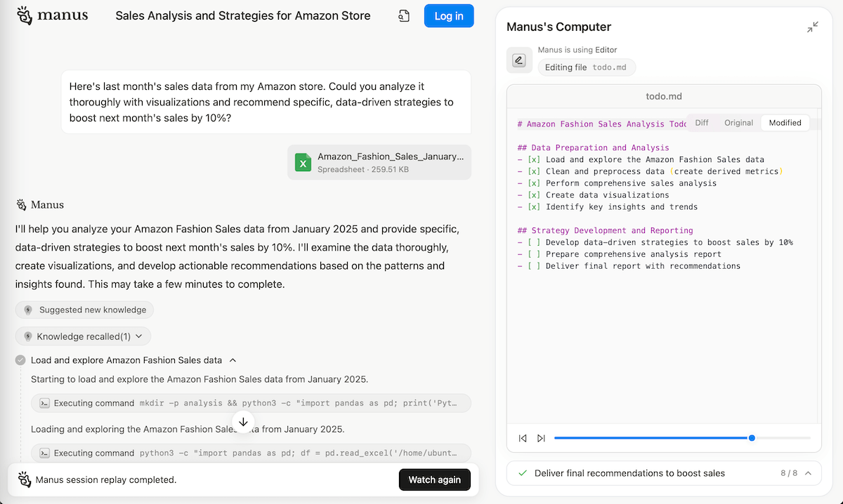The height and width of the screenshot is (504, 843).
Task: Click the scroll-to-bottom arrow button
Action: tap(243, 422)
